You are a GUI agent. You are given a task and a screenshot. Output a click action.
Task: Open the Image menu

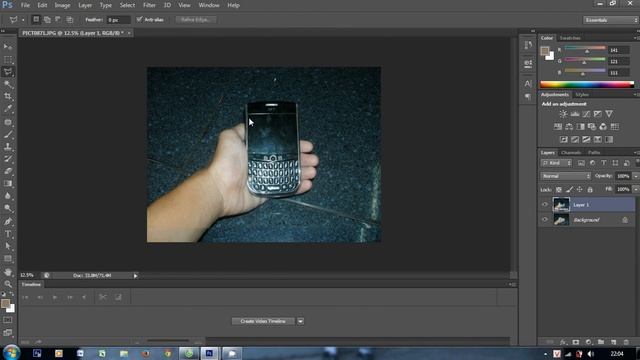tap(62, 5)
